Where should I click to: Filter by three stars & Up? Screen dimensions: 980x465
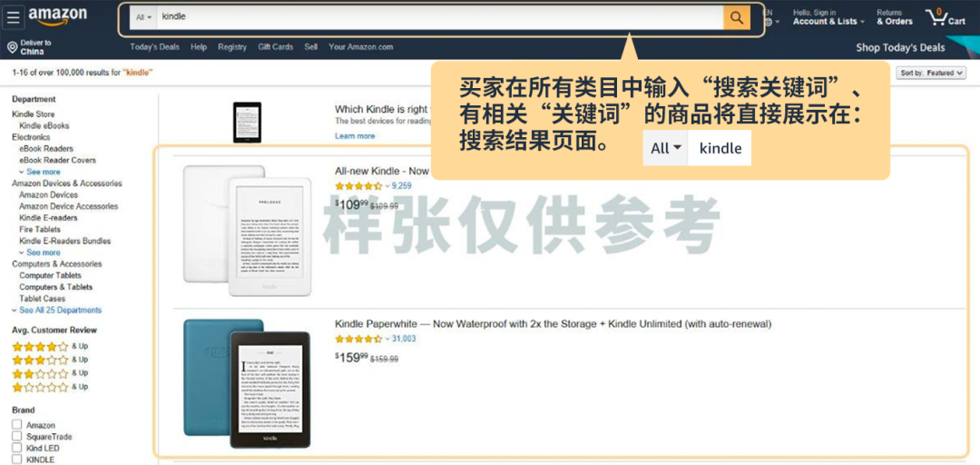[x=50, y=360]
